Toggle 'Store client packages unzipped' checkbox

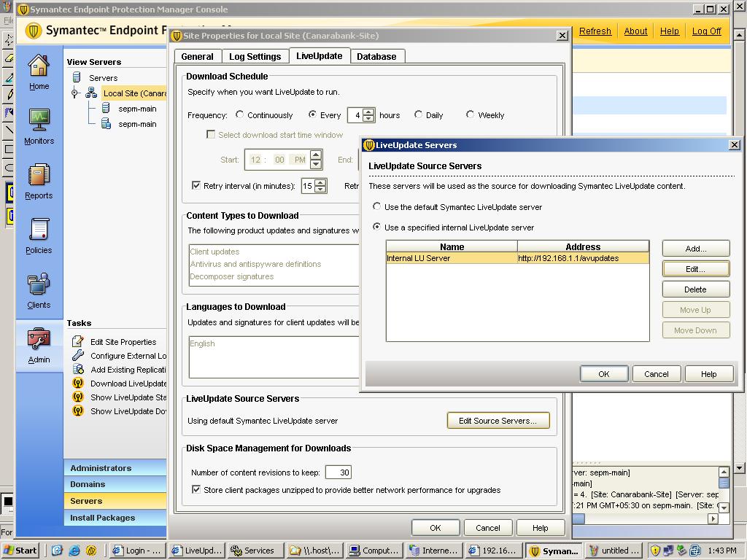(x=196, y=490)
